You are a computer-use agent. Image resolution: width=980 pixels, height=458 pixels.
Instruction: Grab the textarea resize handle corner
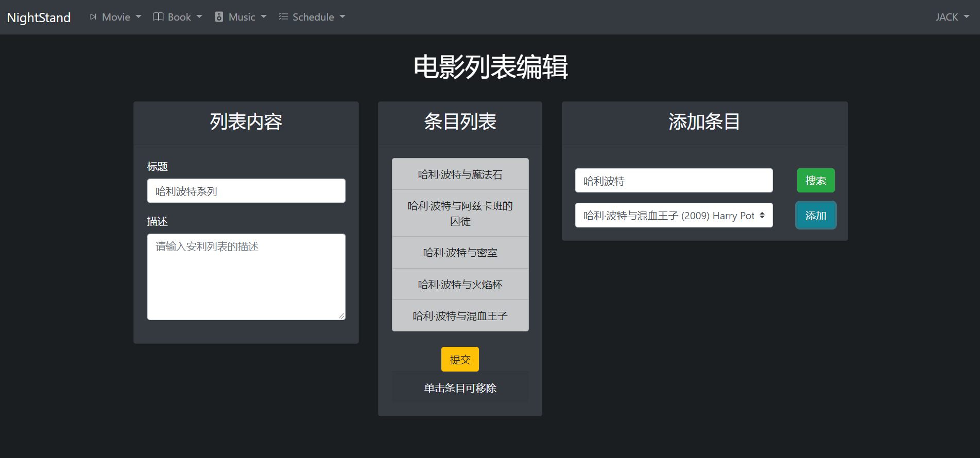342,316
